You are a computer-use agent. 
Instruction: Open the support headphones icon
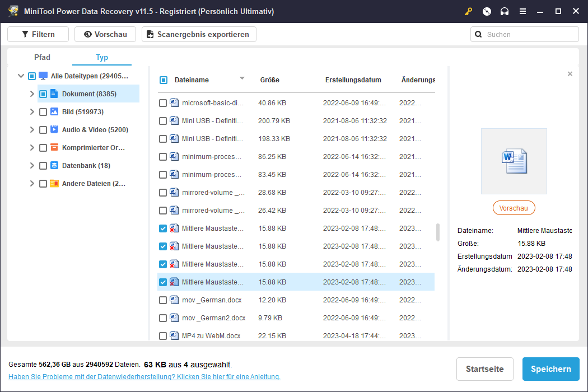pos(505,11)
